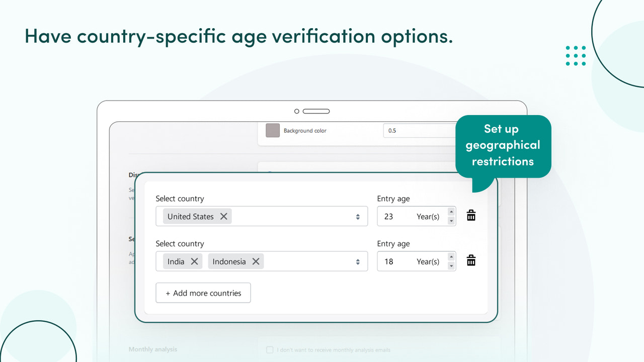Pick the Background color swatch
Viewport: 644px width, 362px height.
point(272,130)
